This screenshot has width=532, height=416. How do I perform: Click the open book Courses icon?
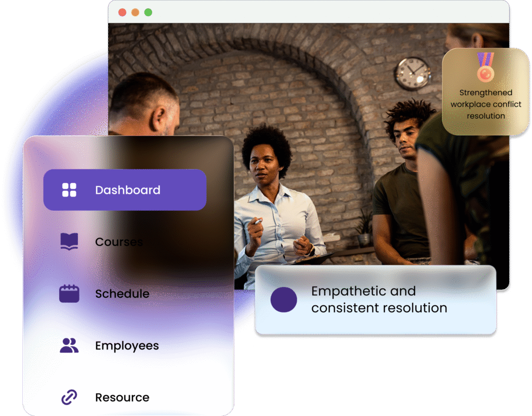pyautogui.click(x=69, y=242)
